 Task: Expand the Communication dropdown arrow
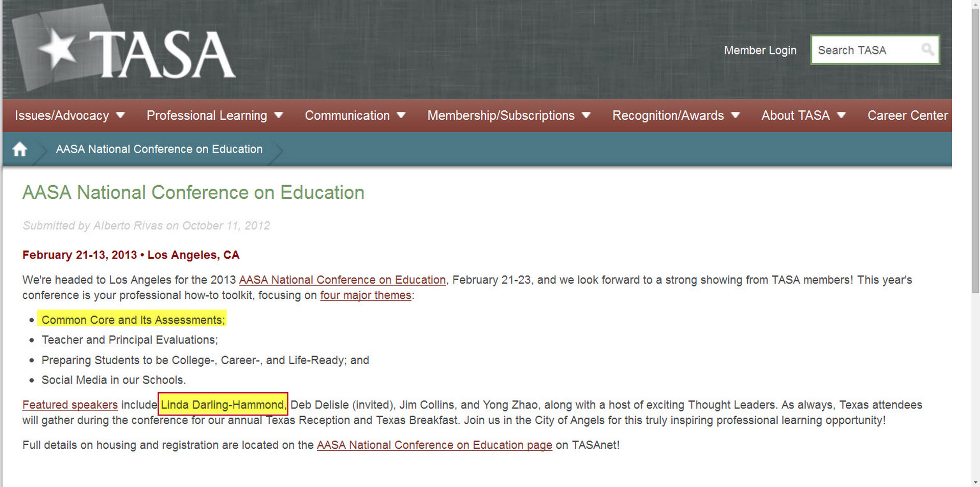pyautogui.click(x=401, y=115)
